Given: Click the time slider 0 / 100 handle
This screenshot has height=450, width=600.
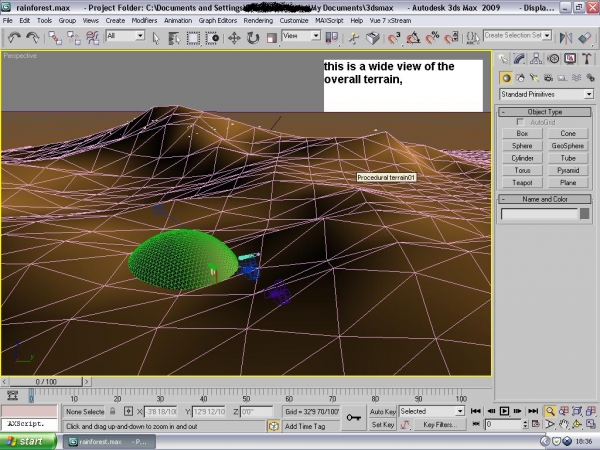Looking at the screenshot, I should click(46, 382).
